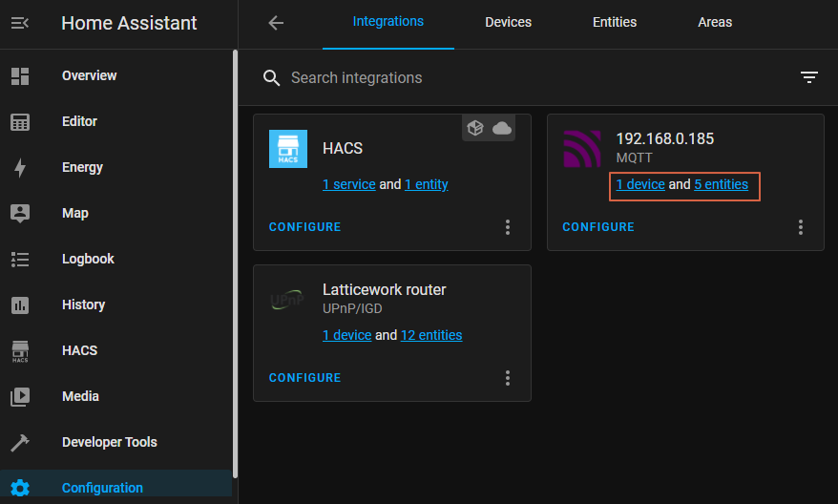Click CONFIGURE on the MQTT card
The image size is (838, 504).
[x=598, y=227]
